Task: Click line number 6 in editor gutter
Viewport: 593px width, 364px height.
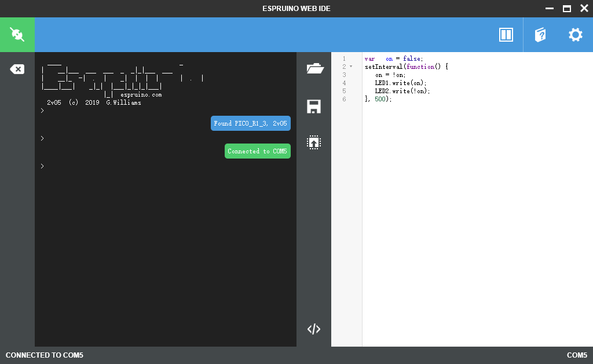Action: click(344, 99)
